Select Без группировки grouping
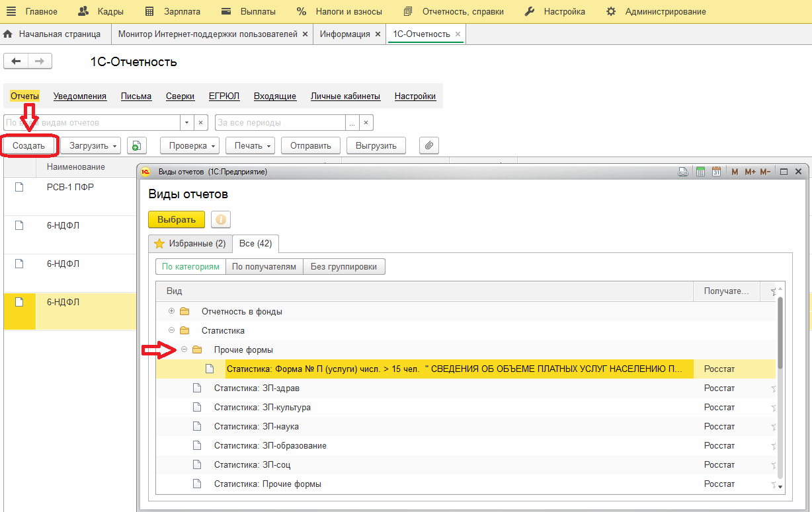 pyautogui.click(x=344, y=267)
